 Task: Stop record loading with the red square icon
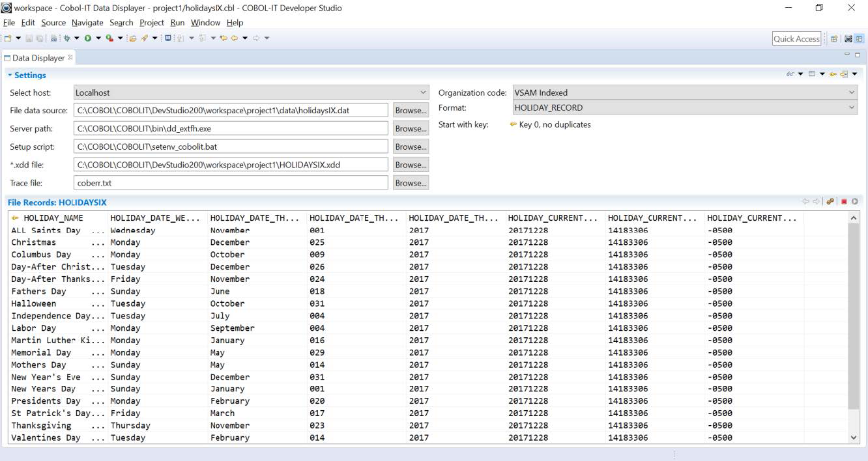click(x=844, y=201)
